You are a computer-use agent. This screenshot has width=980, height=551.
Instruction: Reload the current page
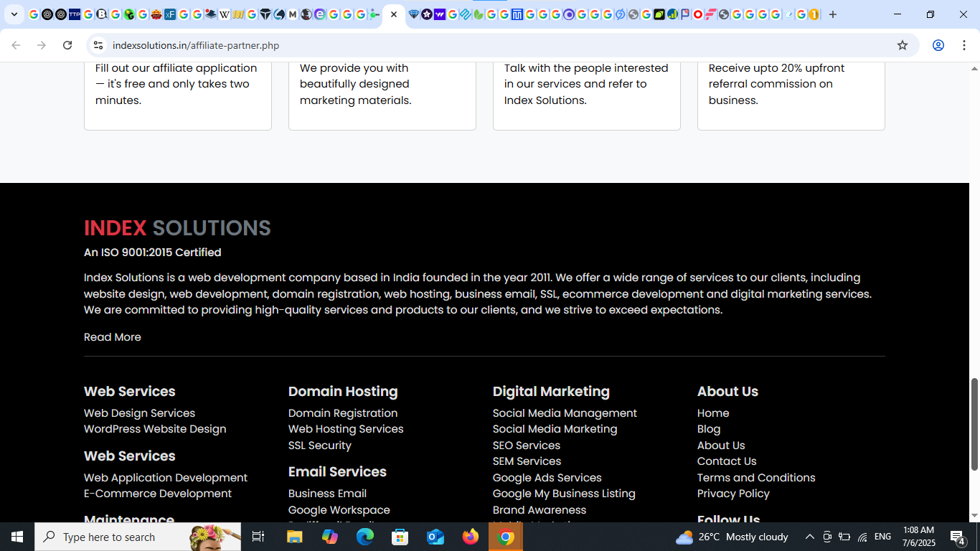click(x=67, y=45)
